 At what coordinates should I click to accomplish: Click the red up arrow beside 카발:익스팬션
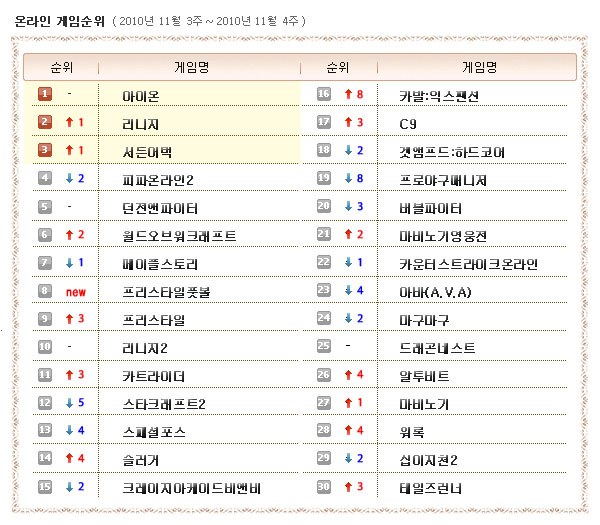point(346,95)
